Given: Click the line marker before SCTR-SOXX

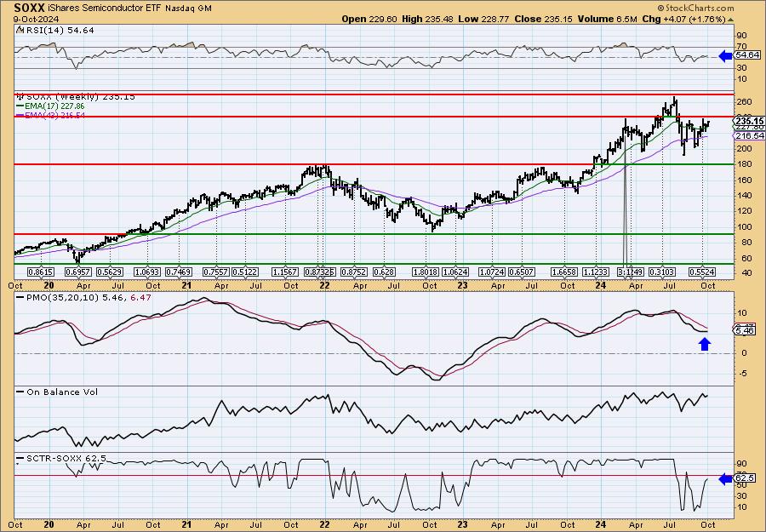Looking at the screenshot, I should tap(20, 458).
